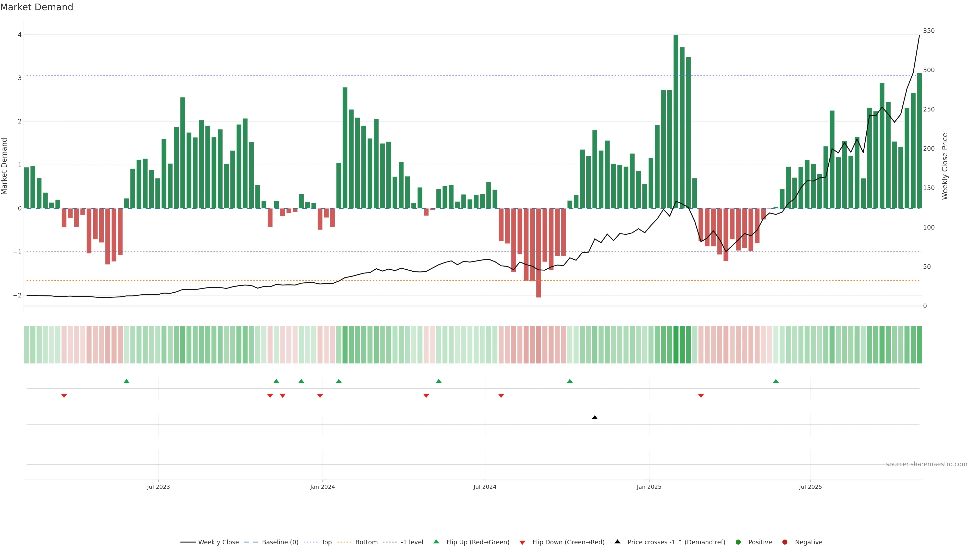
Task: Click the legend's black Price crosses triangle icon
Action: pyautogui.click(x=617, y=542)
